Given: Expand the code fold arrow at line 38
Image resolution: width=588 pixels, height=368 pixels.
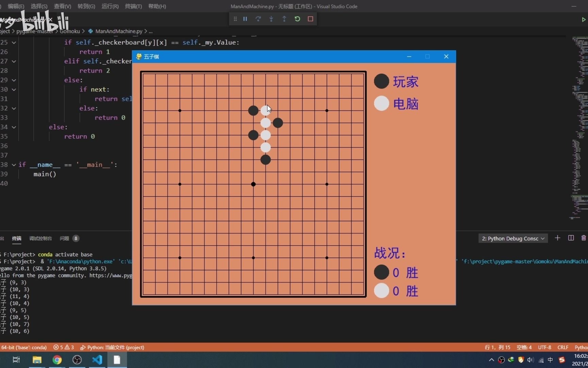Looking at the screenshot, I should click(x=14, y=165).
